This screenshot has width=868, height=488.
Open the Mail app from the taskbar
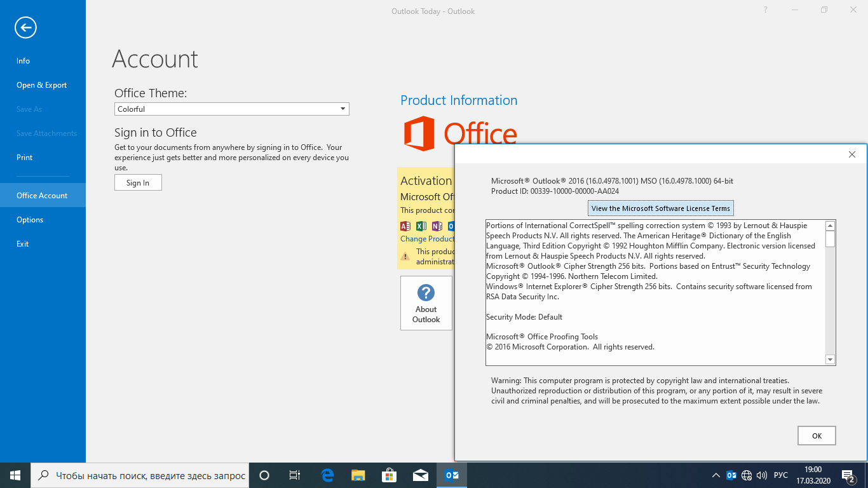click(x=420, y=475)
